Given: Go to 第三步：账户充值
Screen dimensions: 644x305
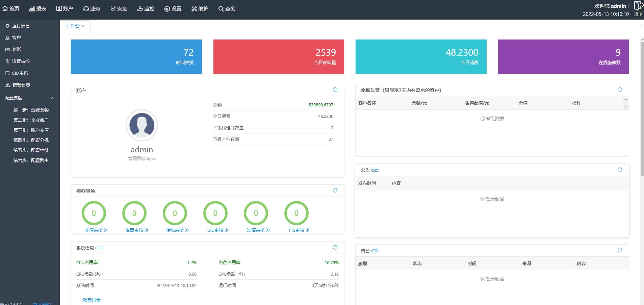Looking at the screenshot, I should point(31,130).
